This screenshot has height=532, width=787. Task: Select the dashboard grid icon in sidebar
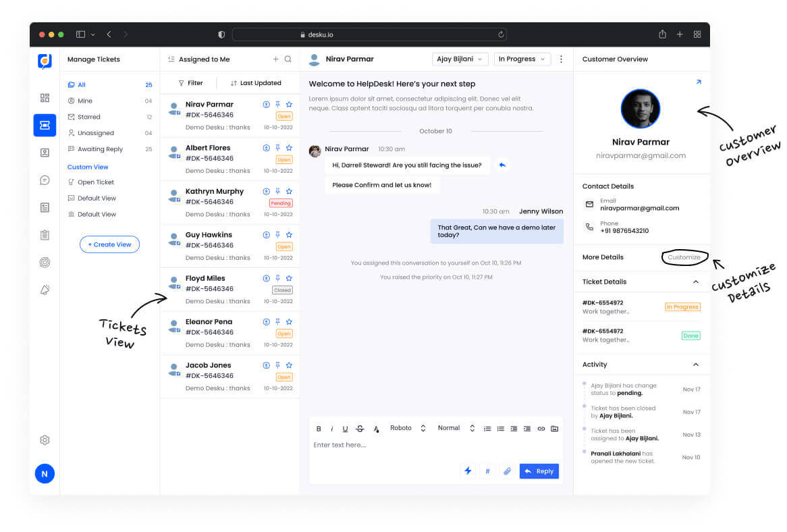tap(45, 97)
